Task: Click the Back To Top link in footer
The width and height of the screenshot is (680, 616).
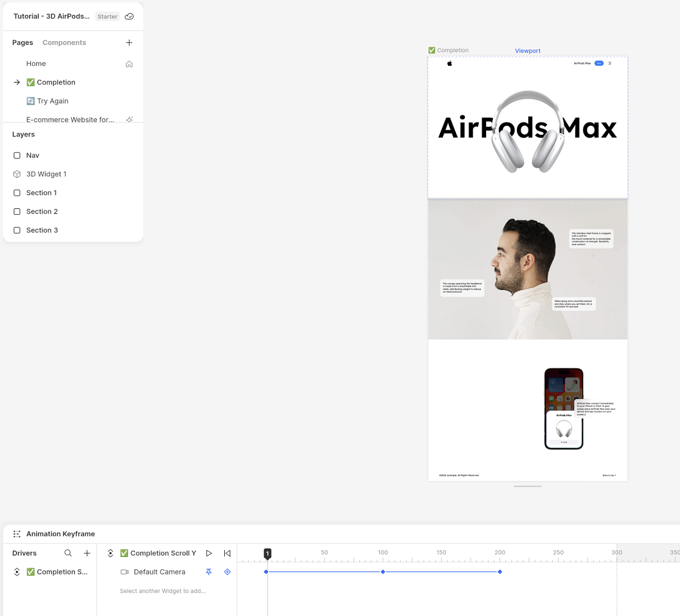Action: 609,475
